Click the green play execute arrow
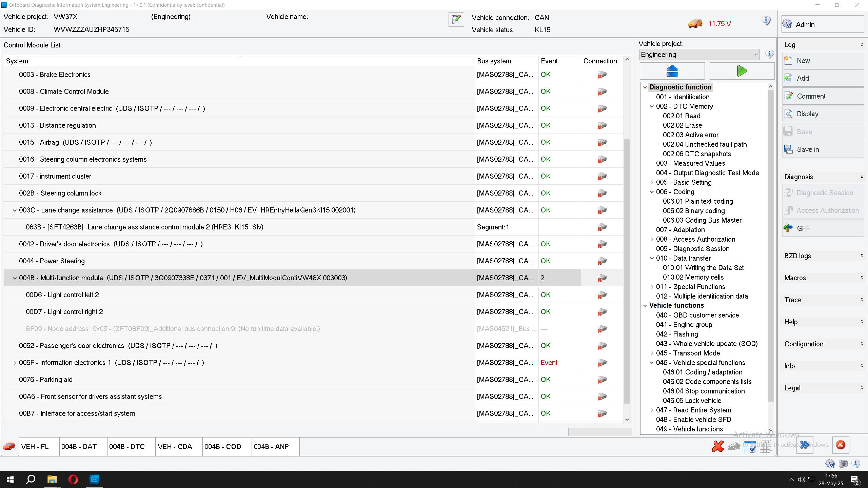 coord(742,71)
